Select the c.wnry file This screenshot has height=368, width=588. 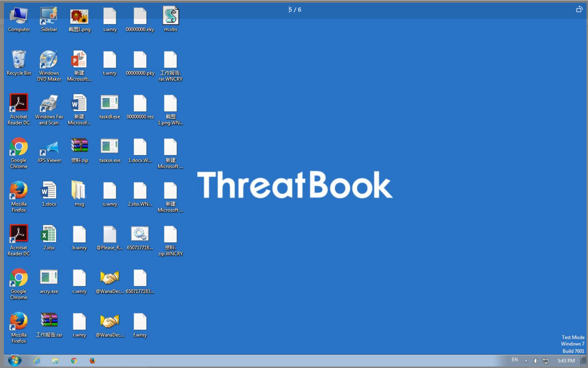point(79,282)
